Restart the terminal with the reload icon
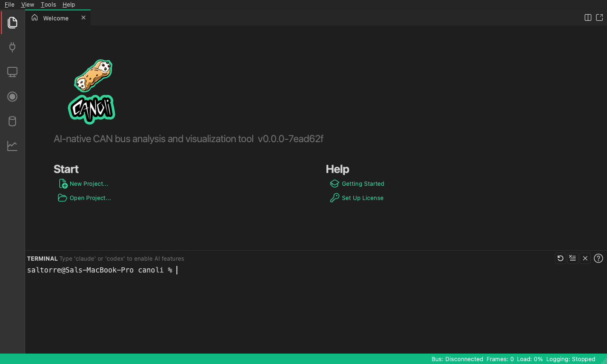607x364 pixels. (x=561, y=258)
